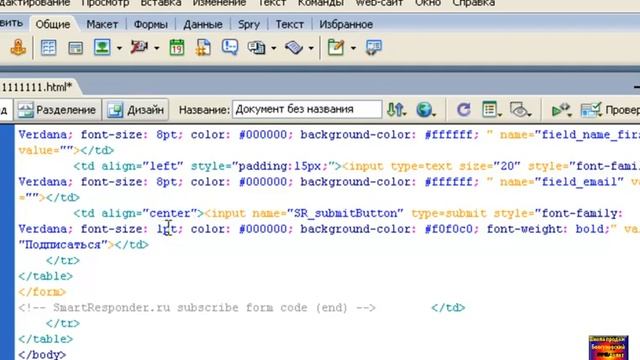
Task: Click the #f0f0c0 background color value
Action: [449, 229]
